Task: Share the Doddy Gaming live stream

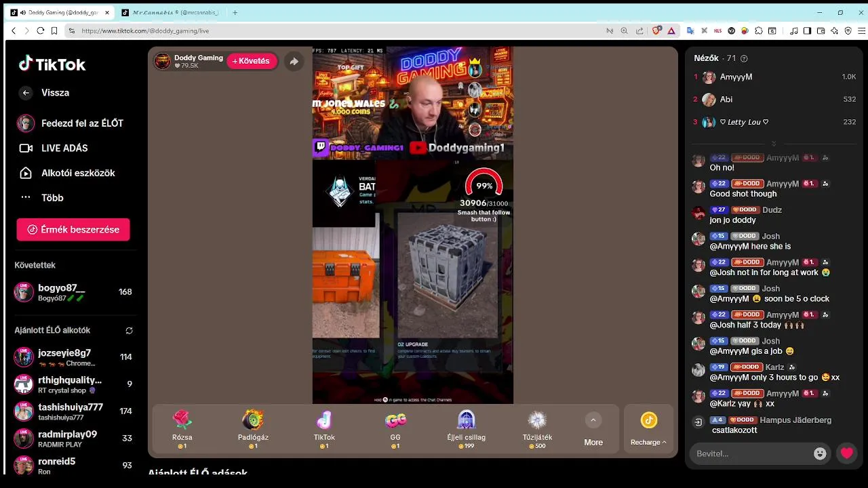Action: point(294,61)
